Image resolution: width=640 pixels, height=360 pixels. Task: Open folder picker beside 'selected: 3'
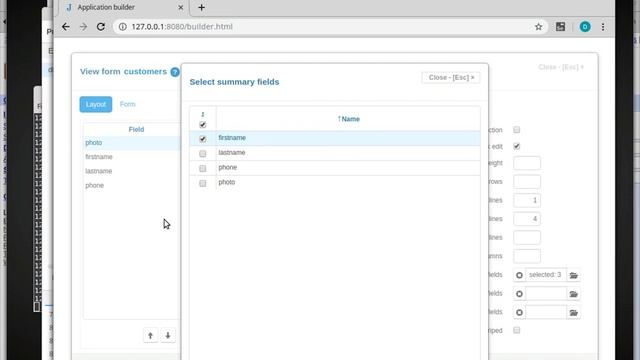pos(573,275)
